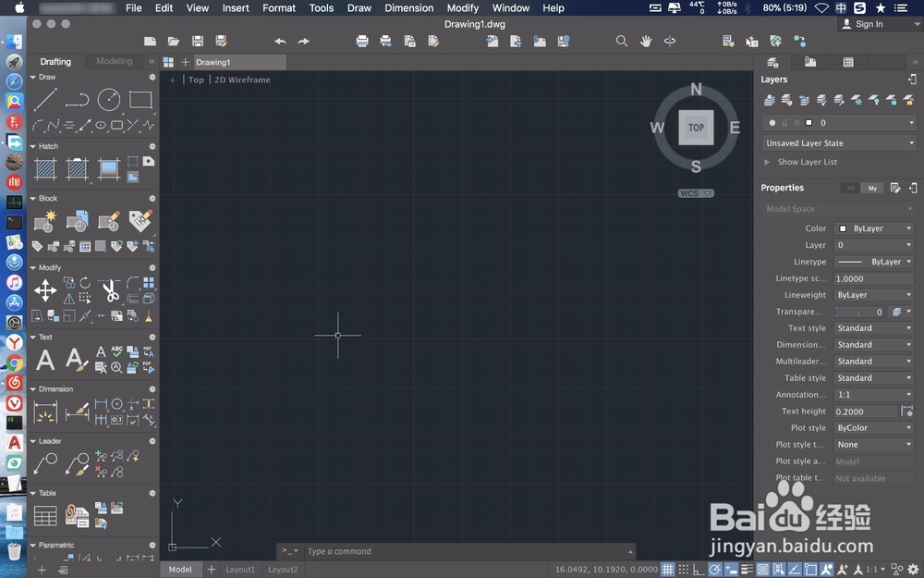Viewport: 924px width, 578px height.
Task: Switch to the Layout1 tab
Action: pos(239,569)
